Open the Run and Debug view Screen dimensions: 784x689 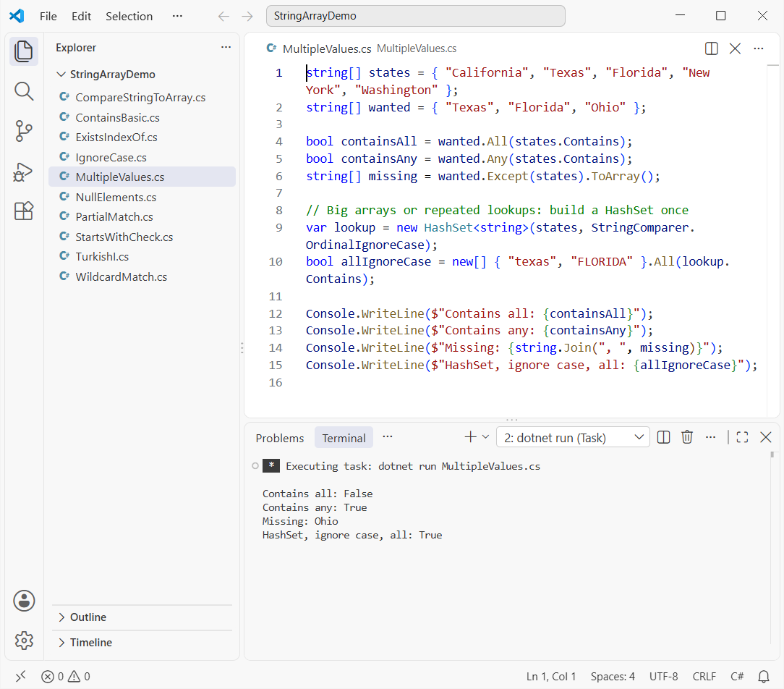[23, 172]
